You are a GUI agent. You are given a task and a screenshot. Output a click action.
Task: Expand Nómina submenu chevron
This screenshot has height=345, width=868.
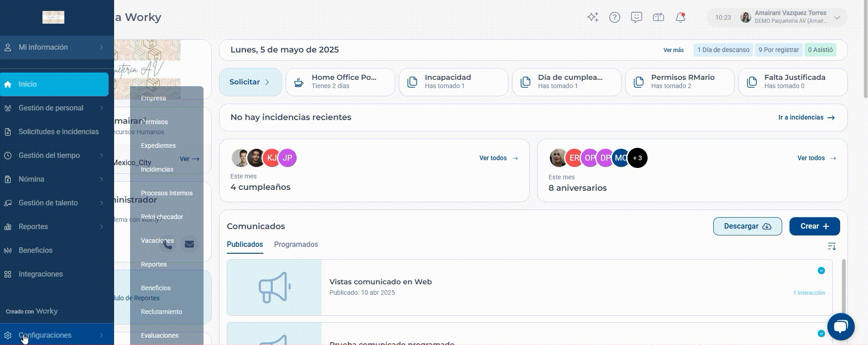(x=101, y=179)
